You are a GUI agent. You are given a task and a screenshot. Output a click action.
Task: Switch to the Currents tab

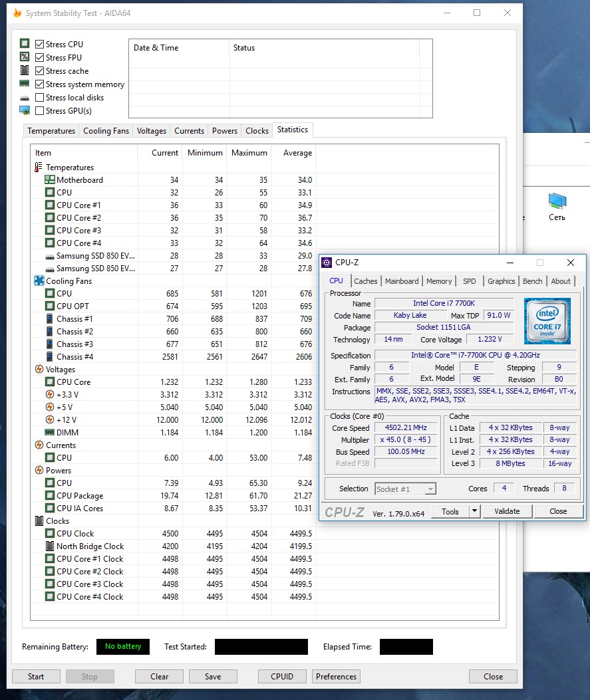[189, 131]
